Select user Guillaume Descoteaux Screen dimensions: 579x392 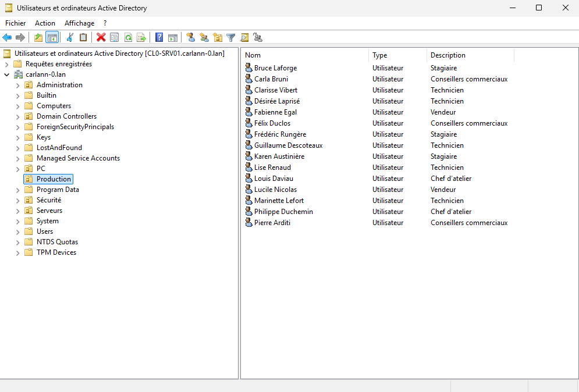[x=289, y=145]
